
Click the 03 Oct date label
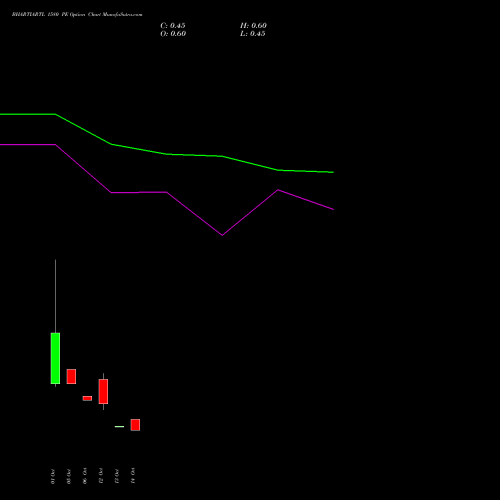69,476
